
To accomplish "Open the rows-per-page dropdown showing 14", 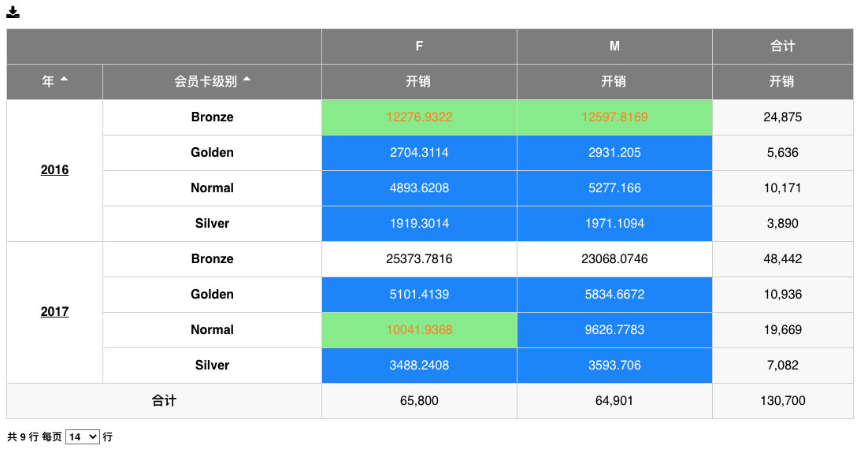I will point(83,437).
